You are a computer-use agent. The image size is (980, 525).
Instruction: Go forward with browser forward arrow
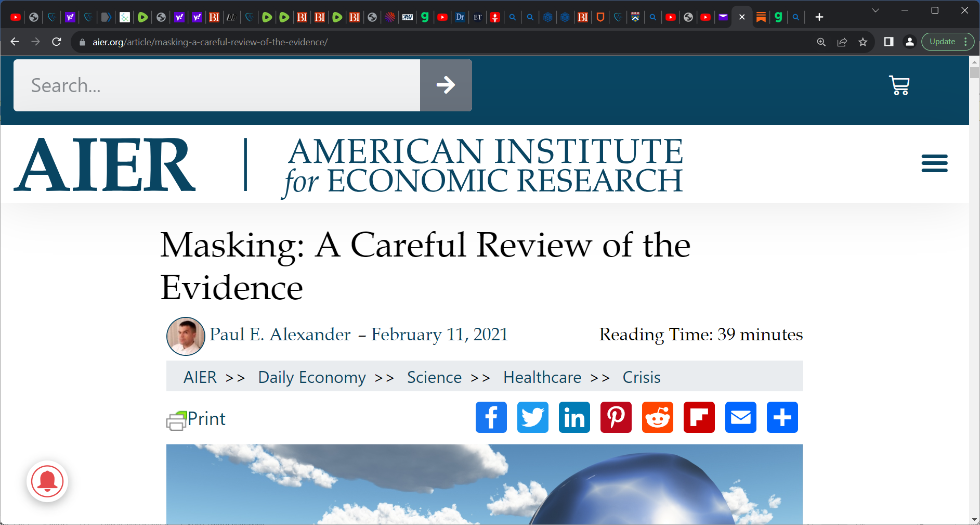tap(35, 42)
